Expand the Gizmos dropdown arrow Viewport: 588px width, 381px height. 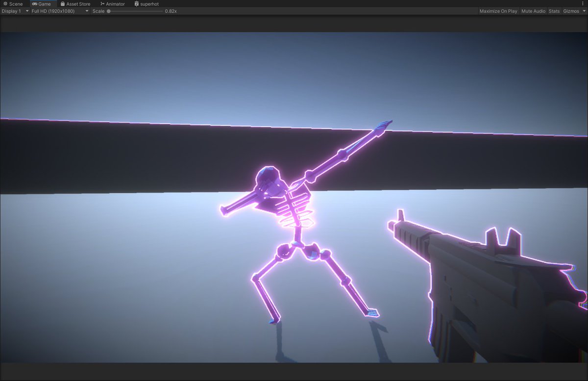click(x=583, y=11)
